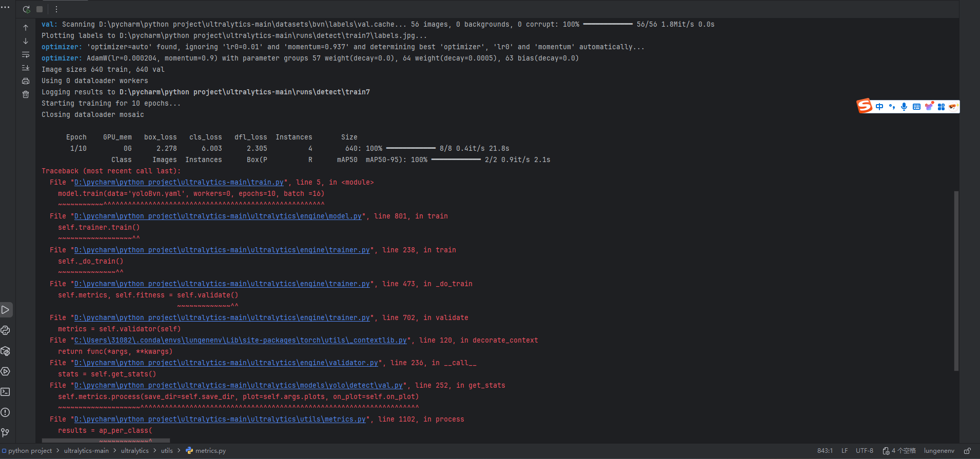980x459 pixels.
Task: Toggle Chinese/English input mode
Action: 879,107
